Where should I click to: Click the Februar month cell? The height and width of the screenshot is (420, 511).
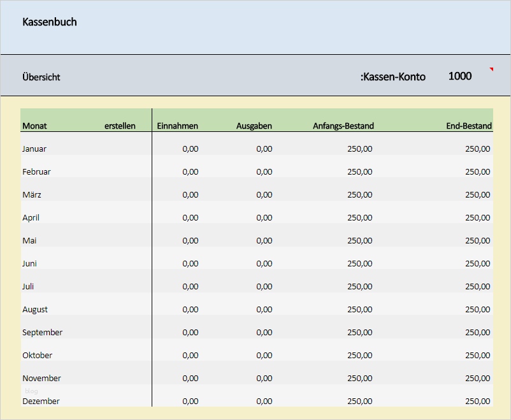pyautogui.click(x=36, y=171)
